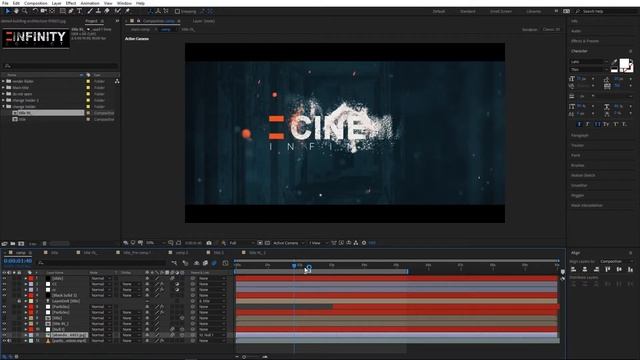This screenshot has width=640, height=360.
Task: Select the Pan Behind anchor tool
Action: [x=52, y=11]
